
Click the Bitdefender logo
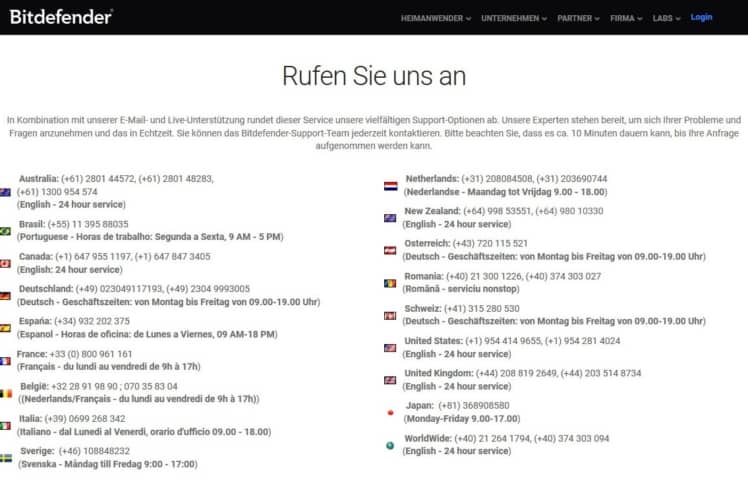coord(61,17)
